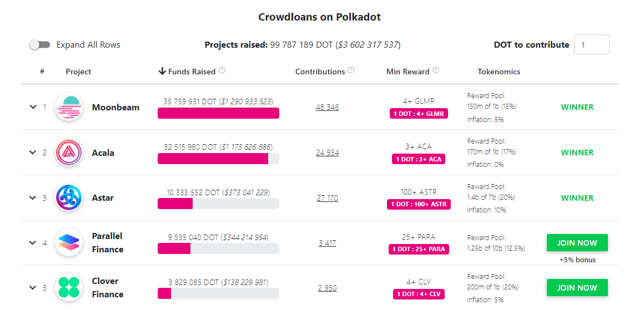Click the DOT to contribute input field
Image resolution: width=644 pixels, height=310 pixels.
coord(591,45)
